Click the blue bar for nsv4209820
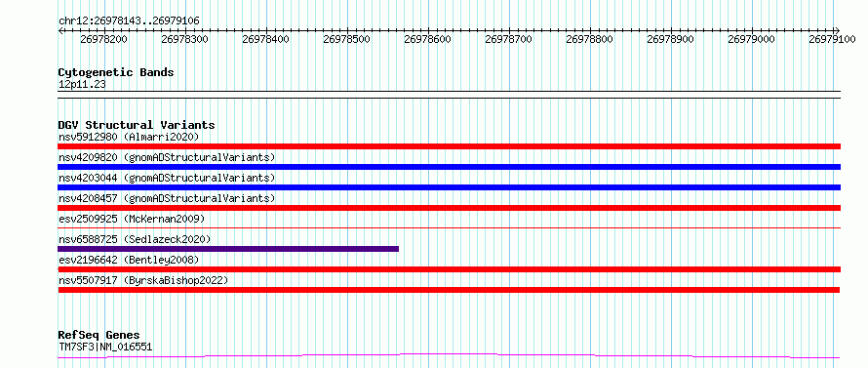868x368 pixels. pyautogui.click(x=449, y=167)
